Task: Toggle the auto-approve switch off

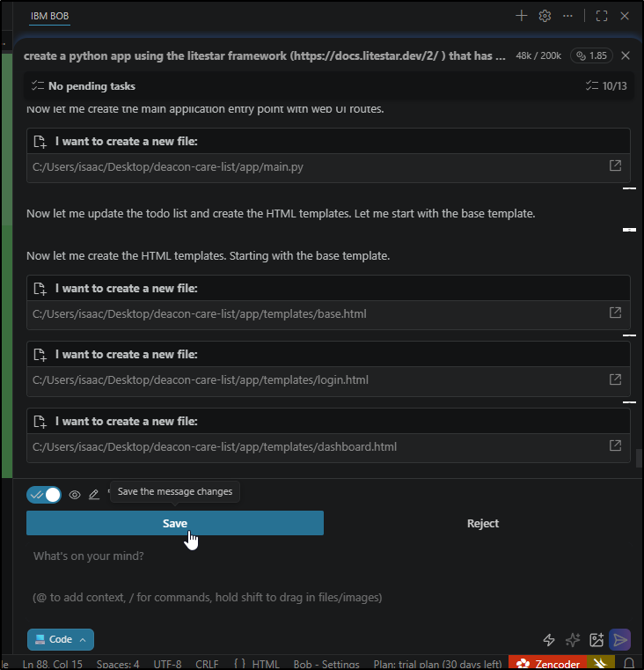Action: tap(44, 495)
